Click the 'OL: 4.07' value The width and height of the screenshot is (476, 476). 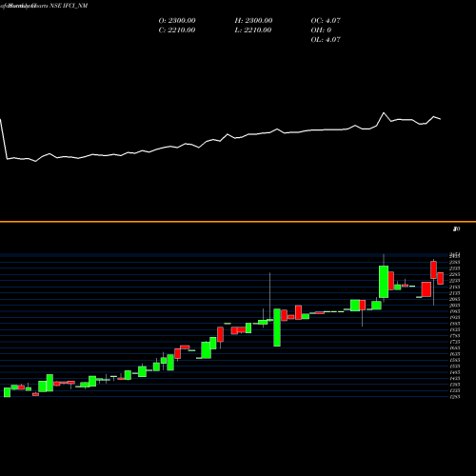click(x=326, y=40)
